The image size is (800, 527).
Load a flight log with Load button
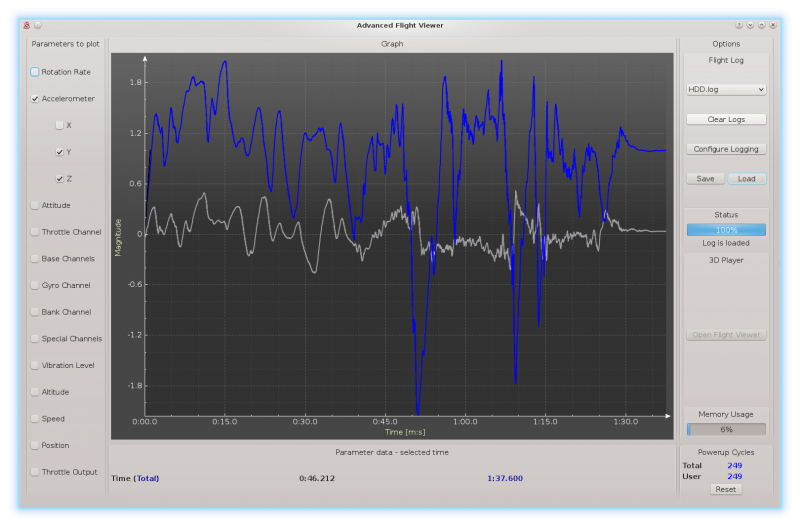pyautogui.click(x=747, y=179)
